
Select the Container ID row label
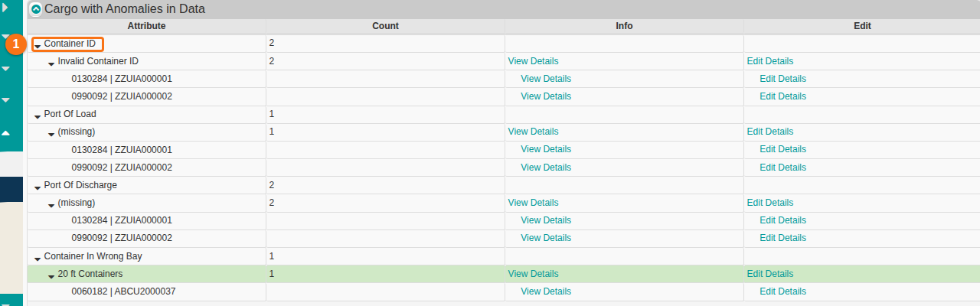[x=70, y=44]
